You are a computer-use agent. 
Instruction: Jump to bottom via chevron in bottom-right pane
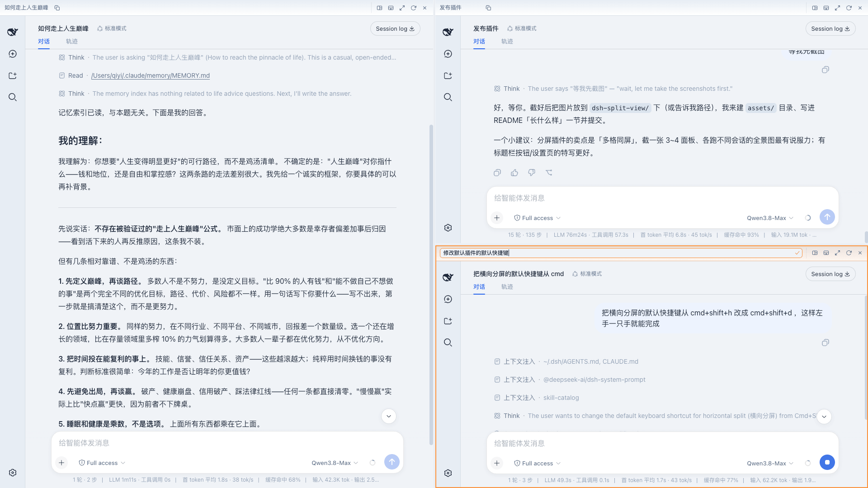point(824,417)
